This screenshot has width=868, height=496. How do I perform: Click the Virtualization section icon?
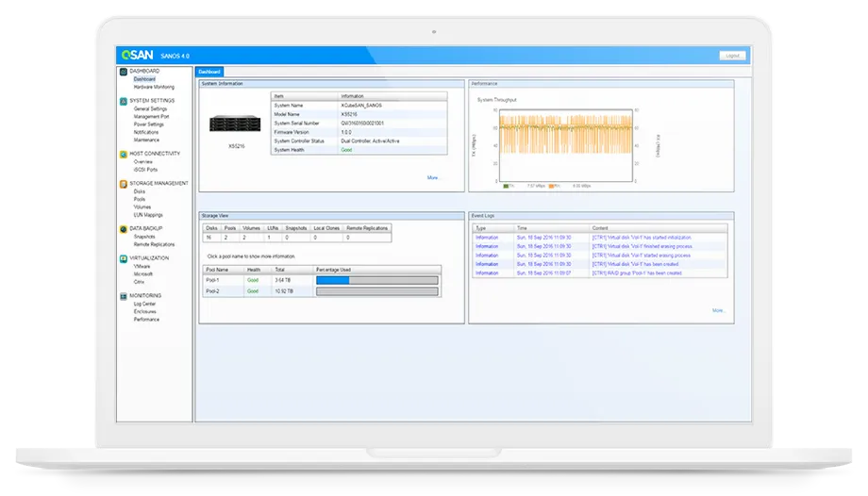pos(124,257)
